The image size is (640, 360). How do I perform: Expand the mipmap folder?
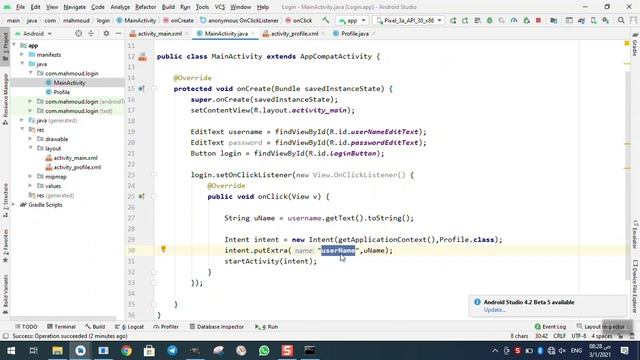[30, 177]
